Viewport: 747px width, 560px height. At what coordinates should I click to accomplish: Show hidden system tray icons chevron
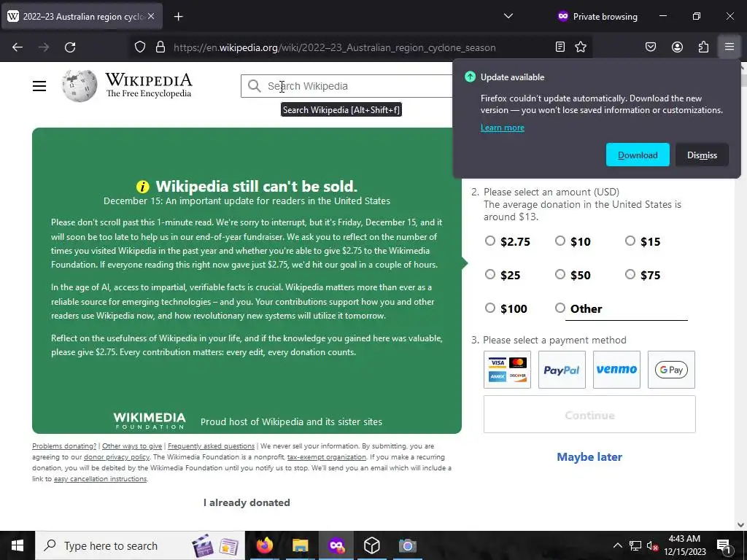coord(617,545)
